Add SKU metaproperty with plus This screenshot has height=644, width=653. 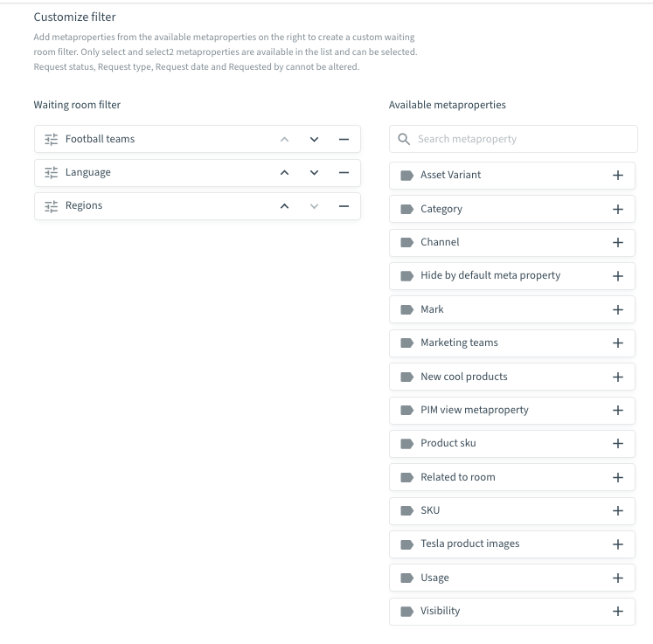tap(618, 511)
